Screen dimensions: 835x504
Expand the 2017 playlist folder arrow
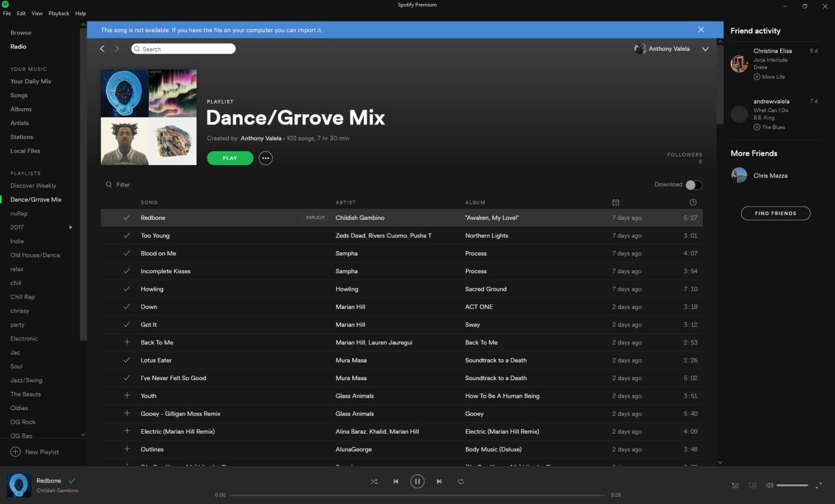click(70, 228)
